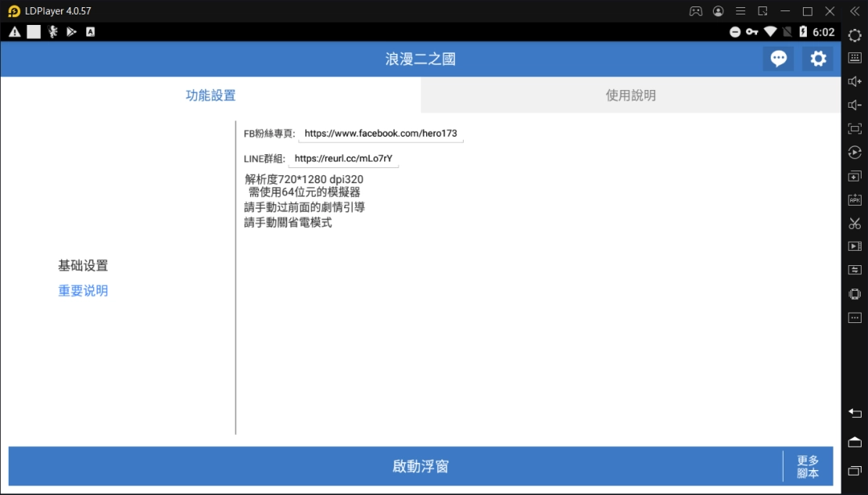Click the Play Store notification icon
This screenshot has height=495, width=868.
tap(72, 32)
